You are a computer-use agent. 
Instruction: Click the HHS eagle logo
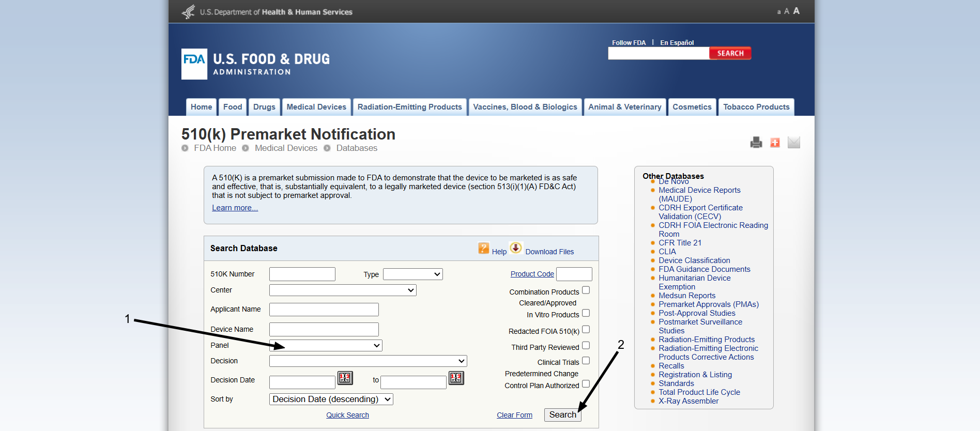tap(188, 11)
